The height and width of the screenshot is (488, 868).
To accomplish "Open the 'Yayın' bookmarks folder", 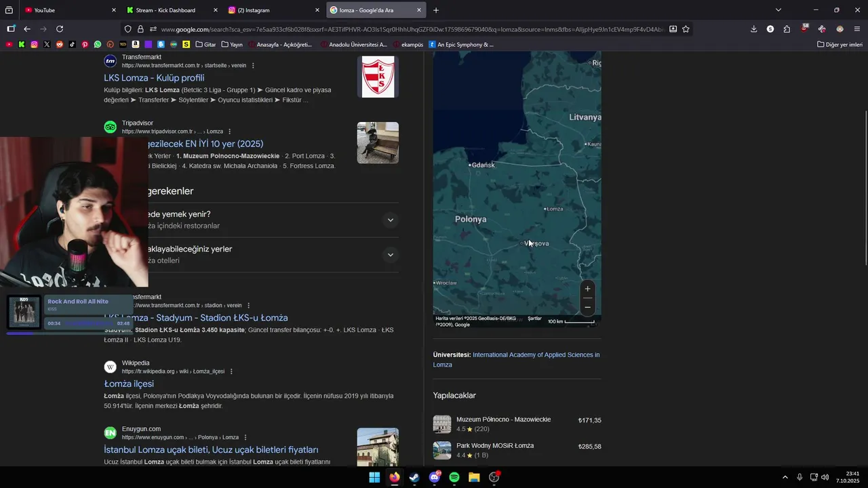I will 232,45.
